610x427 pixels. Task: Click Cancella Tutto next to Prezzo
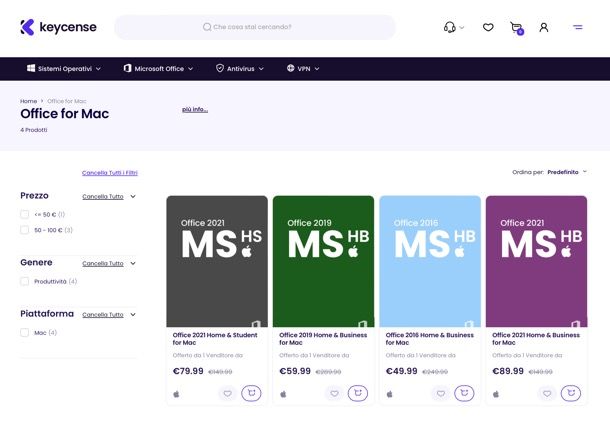(103, 197)
